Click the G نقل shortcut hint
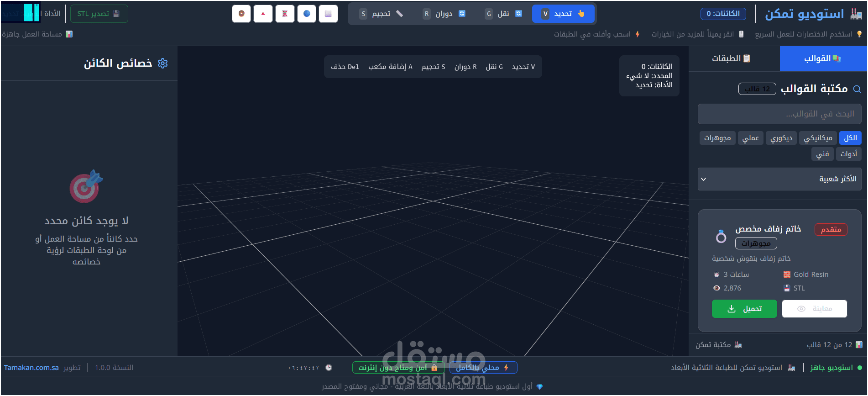Screen dimensions: 868x396 [494, 67]
